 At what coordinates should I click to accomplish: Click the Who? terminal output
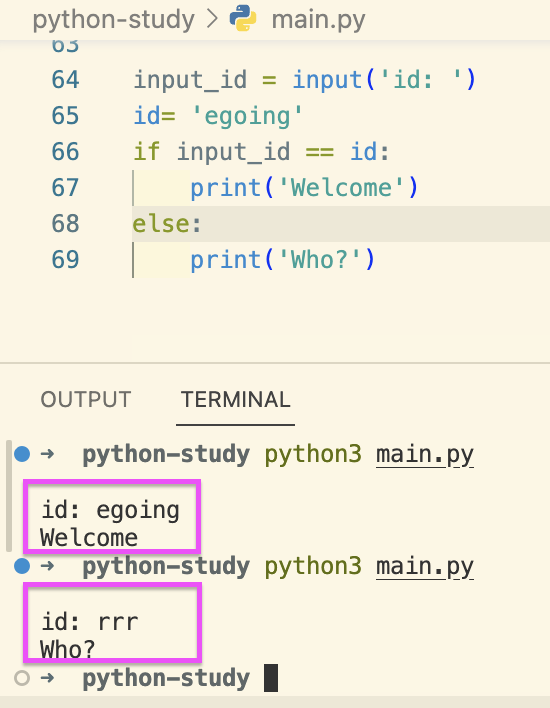[68, 650]
